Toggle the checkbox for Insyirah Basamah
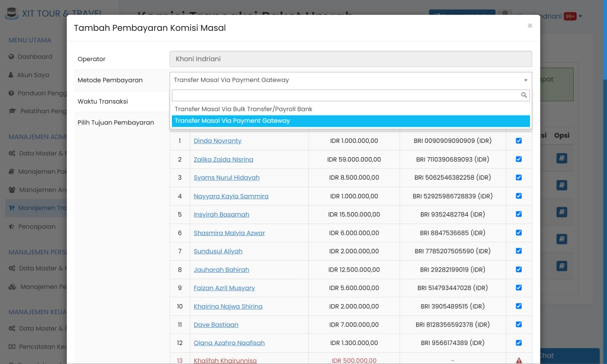Viewport: 607px width, 364px height. tap(519, 215)
